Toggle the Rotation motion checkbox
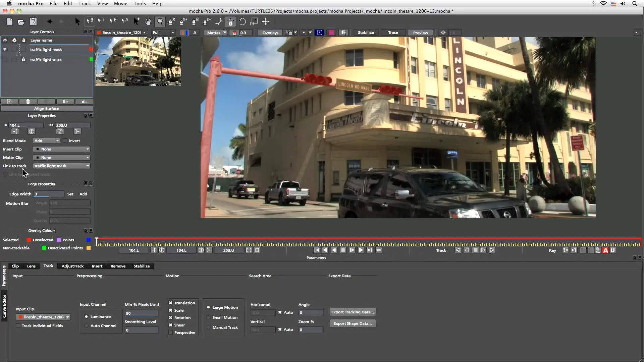This screenshot has width=644, height=362. point(170,318)
